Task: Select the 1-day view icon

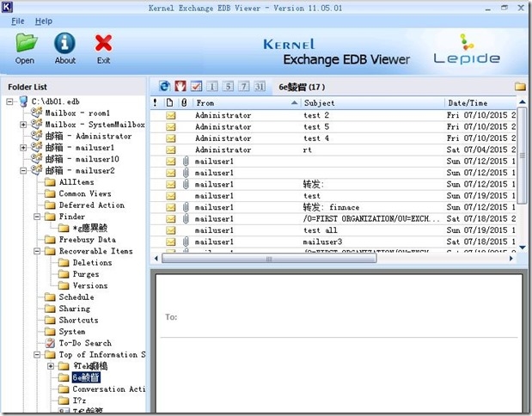Action: [x=212, y=86]
